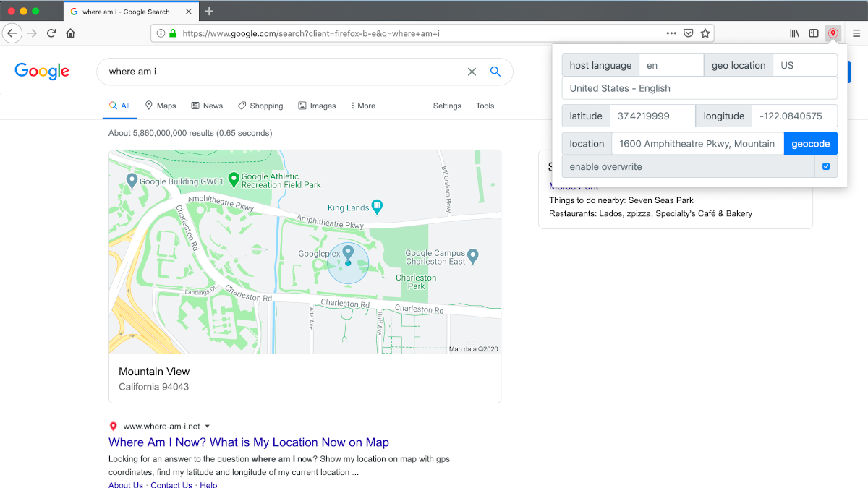Open page actions three-dot menu
This screenshot has height=488, width=868.
(x=671, y=33)
